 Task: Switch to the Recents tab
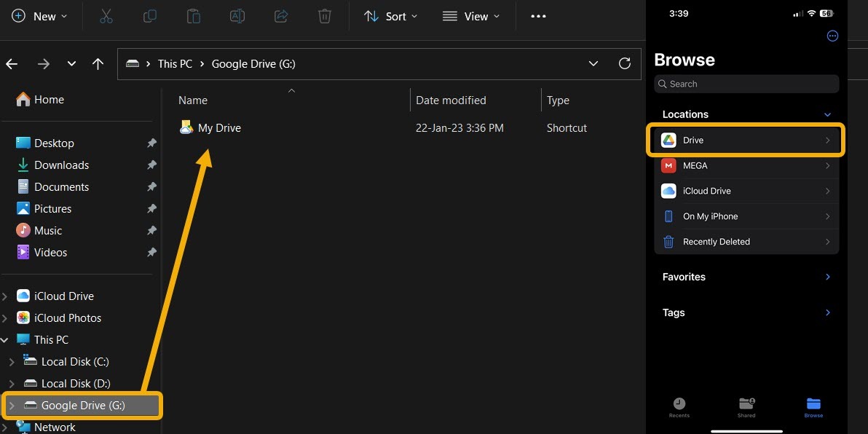coord(679,408)
